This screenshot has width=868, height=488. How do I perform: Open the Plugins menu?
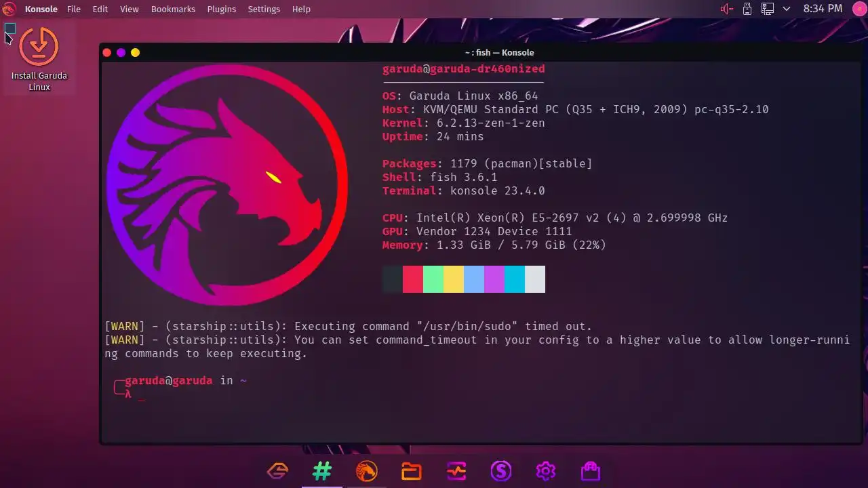222,9
